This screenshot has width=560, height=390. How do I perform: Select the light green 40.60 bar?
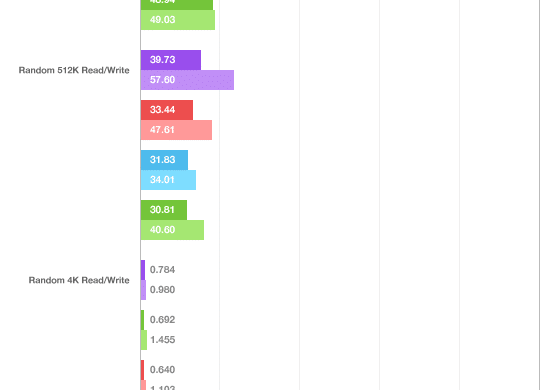[x=172, y=230]
